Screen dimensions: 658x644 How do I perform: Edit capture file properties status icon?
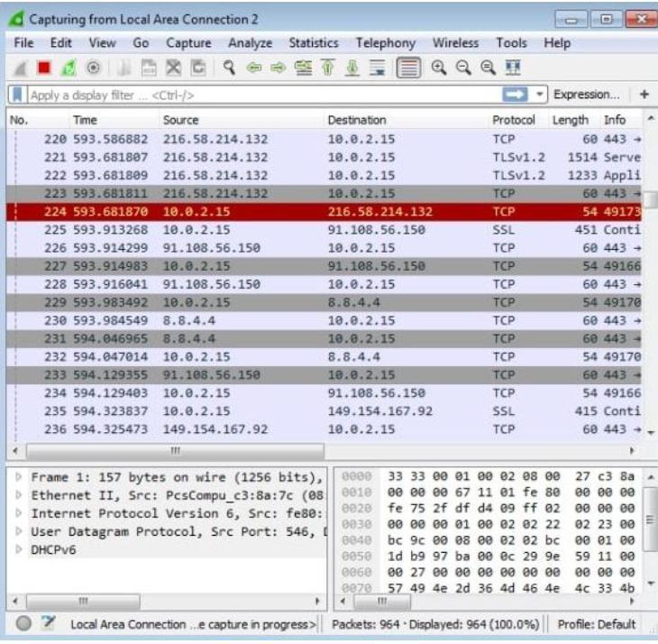[x=49, y=623]
